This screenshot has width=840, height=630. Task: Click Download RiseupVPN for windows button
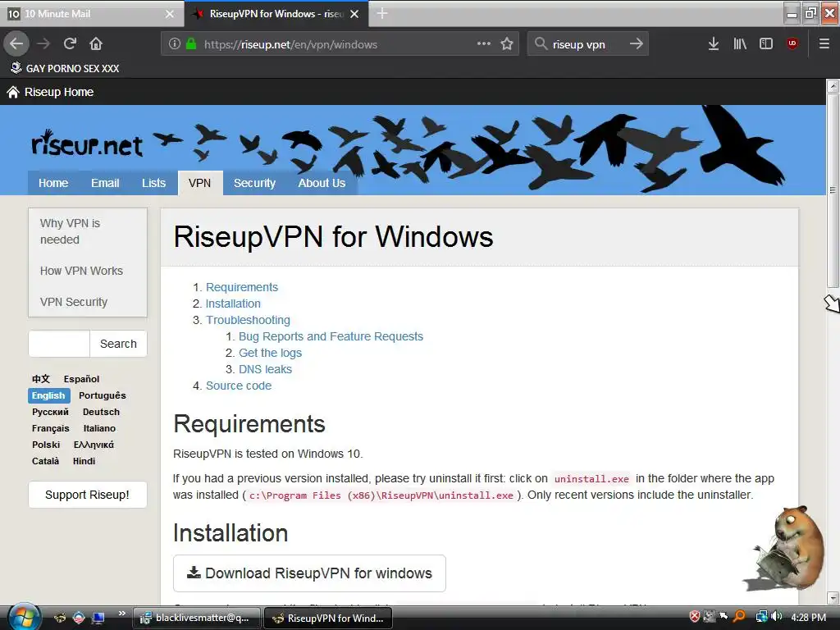(309, 573)
